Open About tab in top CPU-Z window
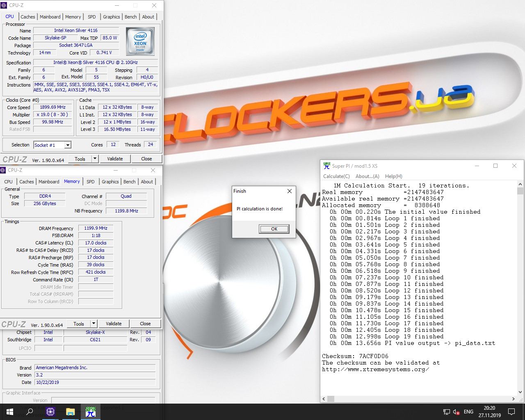This screenshot has width=525, height=420. (148, 17)
